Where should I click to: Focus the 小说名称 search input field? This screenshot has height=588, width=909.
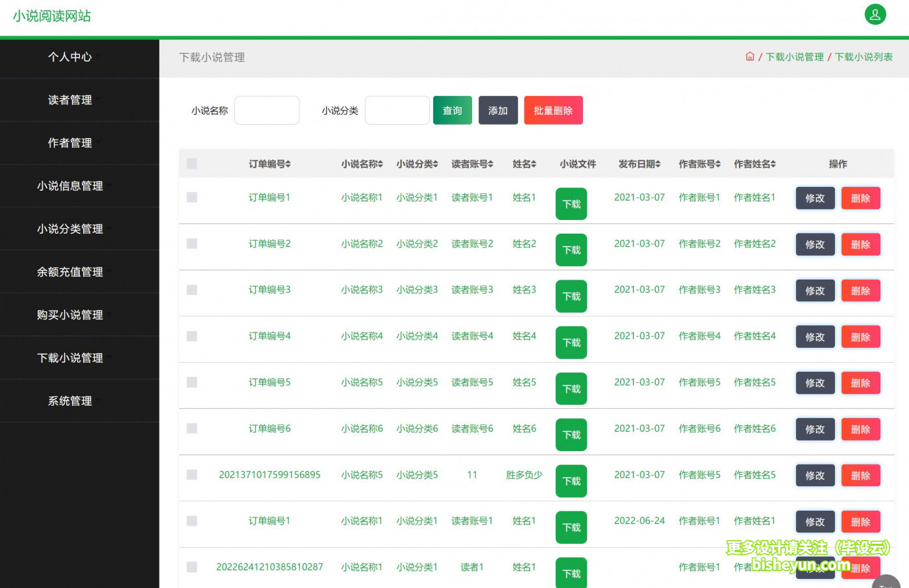(x=267, y=110)
